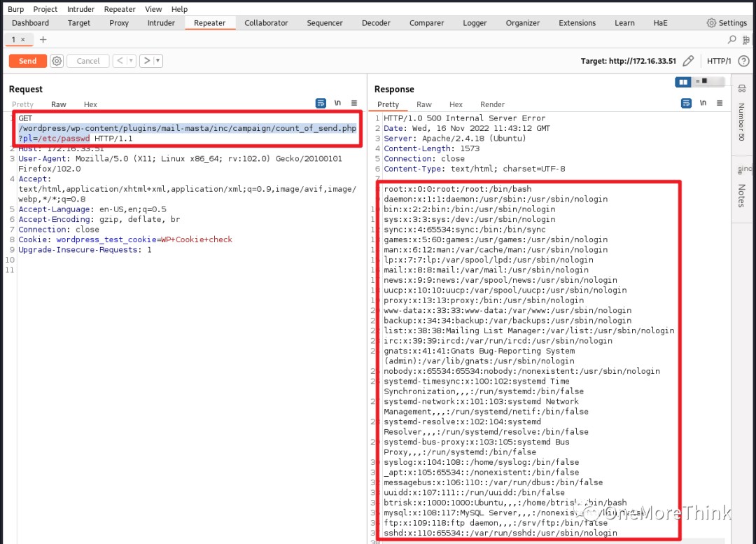756x544 pixels.
Task: Toggle non-printable \n chars in Request panel
Action: 337,103
